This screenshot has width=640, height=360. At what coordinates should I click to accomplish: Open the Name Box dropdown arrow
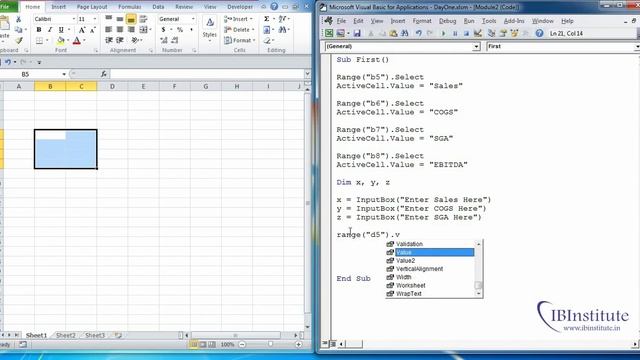click(64, 74)
